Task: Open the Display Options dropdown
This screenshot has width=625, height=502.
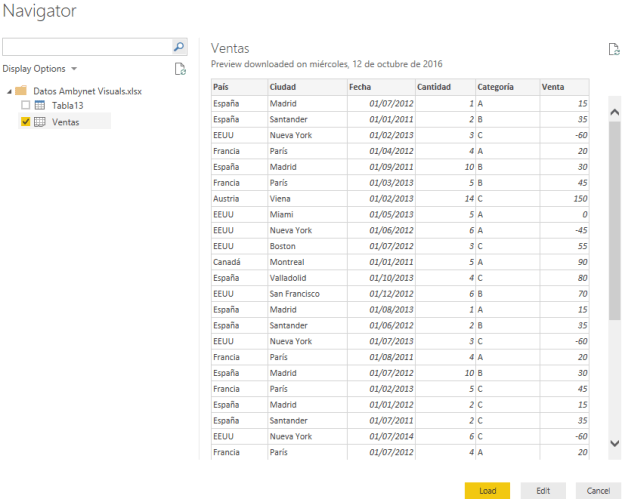Action: tap(40, 69)
